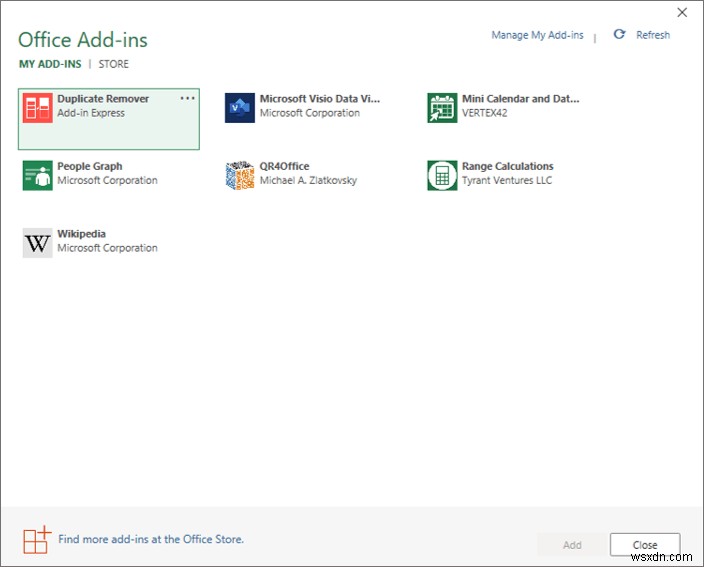Click the Duplicate Remover add-in icon

click(38, 108)
